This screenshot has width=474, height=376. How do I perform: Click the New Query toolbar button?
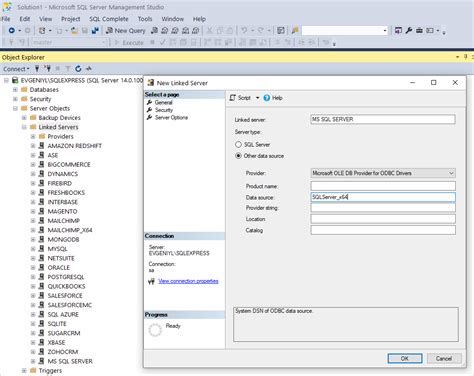click(x=126, y=31)
